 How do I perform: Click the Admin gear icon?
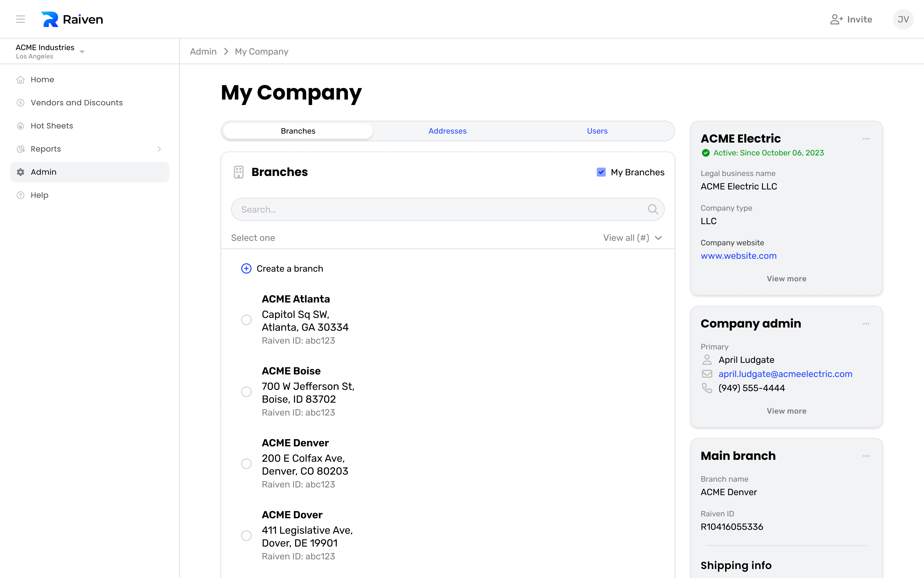(21, 172)
